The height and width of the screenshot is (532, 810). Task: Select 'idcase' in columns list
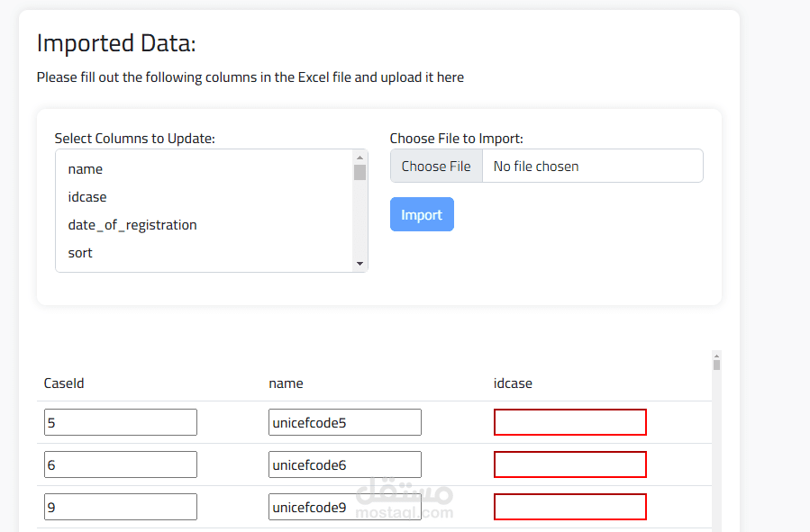[x=87, y=197]
